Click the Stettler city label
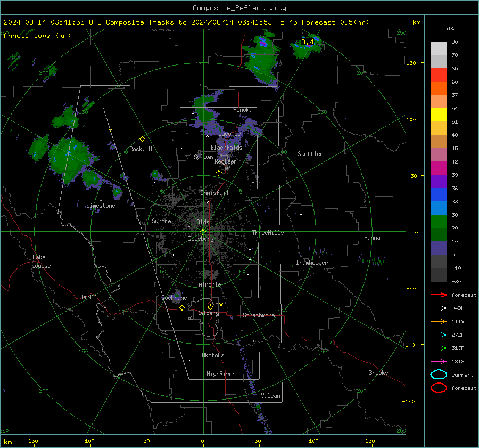 310,154
